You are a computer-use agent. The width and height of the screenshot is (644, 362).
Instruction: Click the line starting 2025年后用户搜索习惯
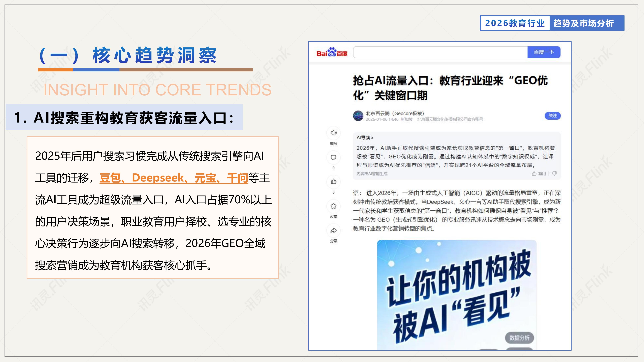150,156
